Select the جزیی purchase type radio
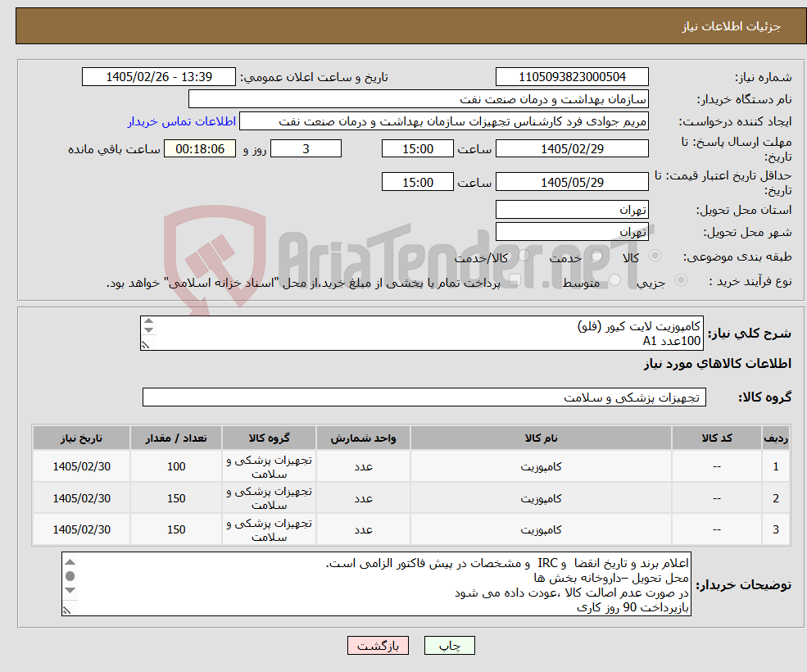Image resolution: width=807 pixels, height=672 pixels. click(680, 280)
